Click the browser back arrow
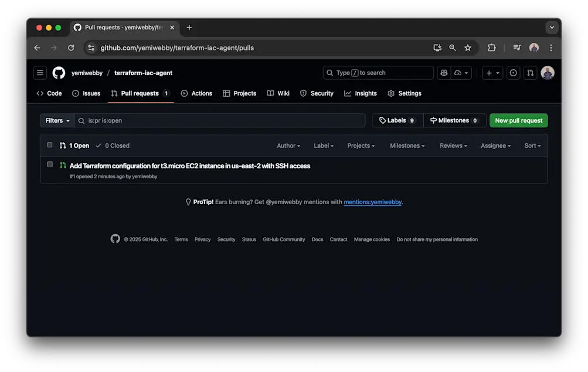This screenshot has width=588, height=372. pos(37,48)
